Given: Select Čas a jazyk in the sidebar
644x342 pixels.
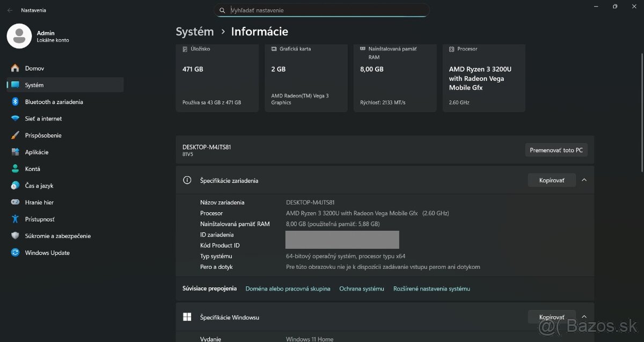Looking at the screenshot, I should (x=40, y=185).
